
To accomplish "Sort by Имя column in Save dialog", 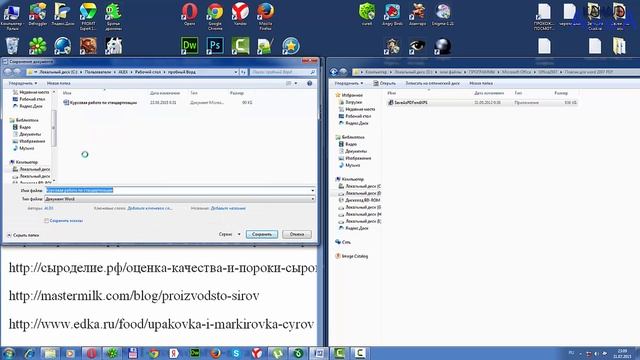I will tap(67, 93).
